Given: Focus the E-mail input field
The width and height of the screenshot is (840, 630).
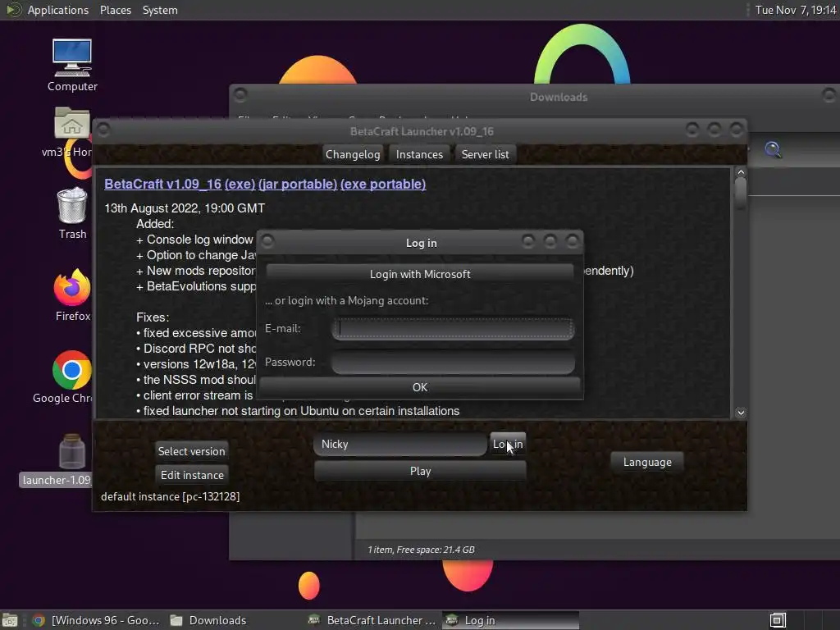Looking at the screenshot, I should tap(453, 328).
